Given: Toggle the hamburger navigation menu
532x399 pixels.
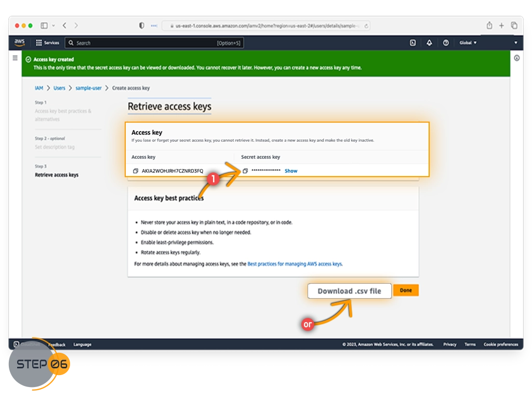Looking at the screenshot, I should point(15,58).
